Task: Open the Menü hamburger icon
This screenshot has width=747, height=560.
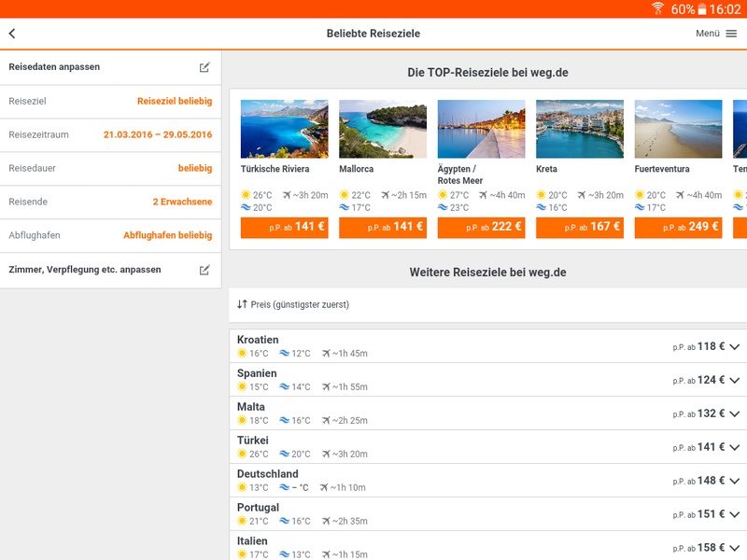Action: pos(731,34)
